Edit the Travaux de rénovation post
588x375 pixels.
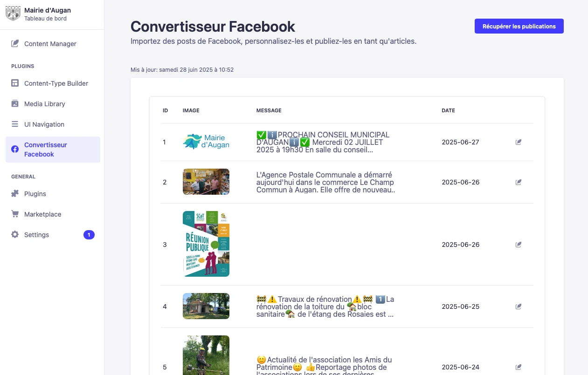point(519,307)
